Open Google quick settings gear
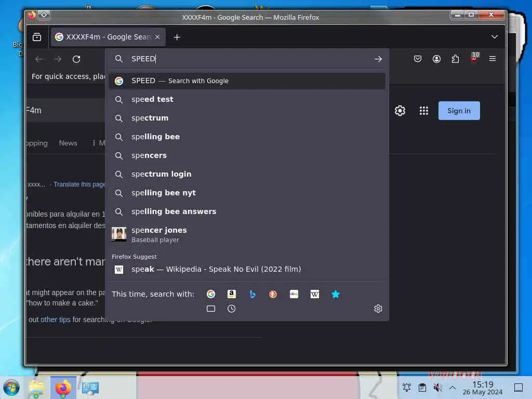Image resolution: width=532 pixels, height=399 pixels. 400,111
